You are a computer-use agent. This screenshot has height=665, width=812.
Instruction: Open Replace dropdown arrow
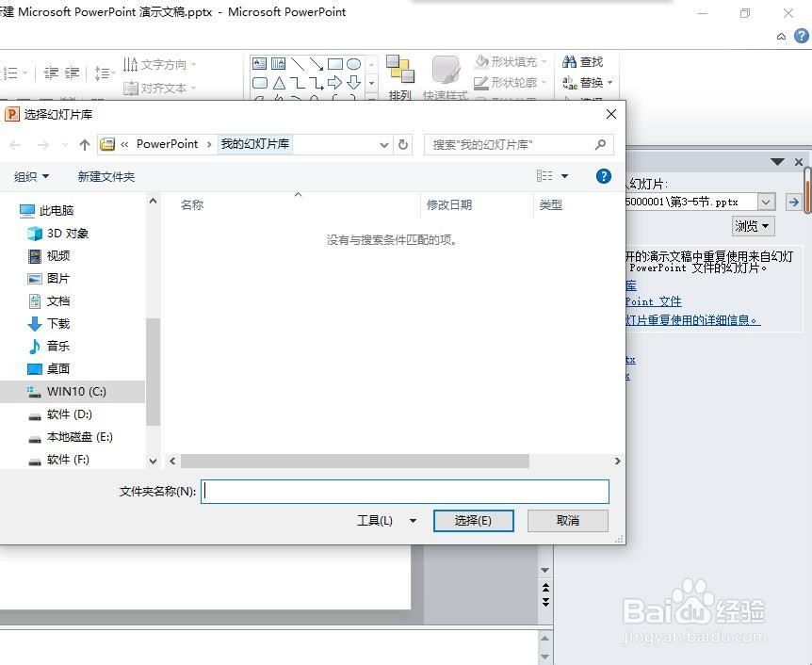coord(609,83)
